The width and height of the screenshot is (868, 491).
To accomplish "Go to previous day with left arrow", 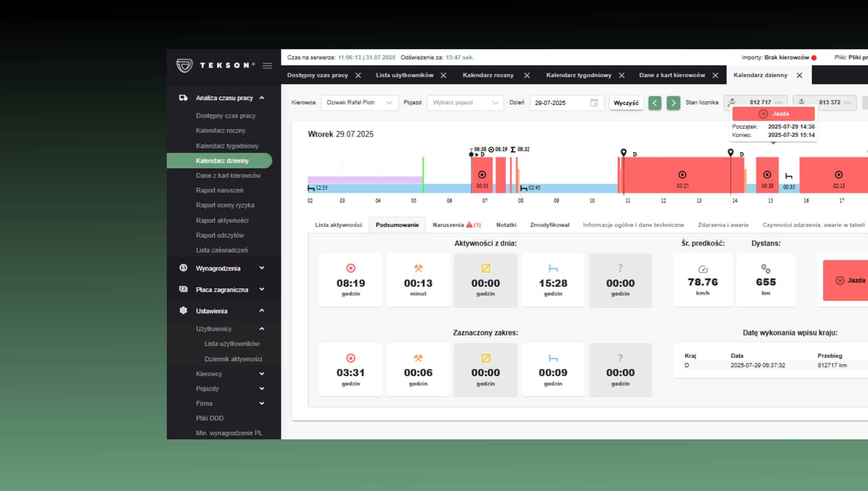I will [x=654, y=103].
